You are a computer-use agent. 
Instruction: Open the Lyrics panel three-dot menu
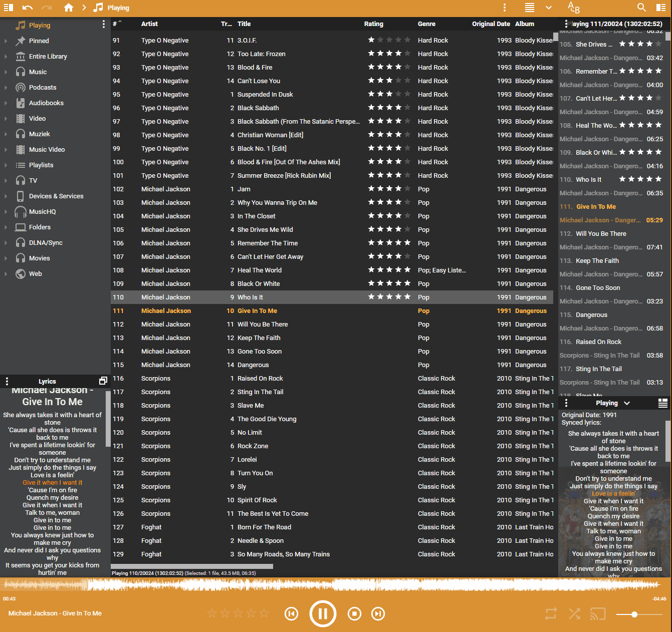(x=7, y=381)
